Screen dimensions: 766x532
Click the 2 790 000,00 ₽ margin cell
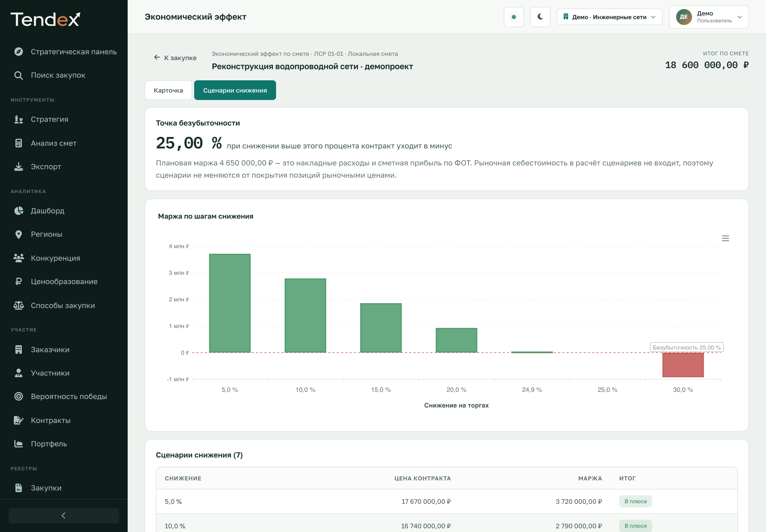(x=579, y=526)
